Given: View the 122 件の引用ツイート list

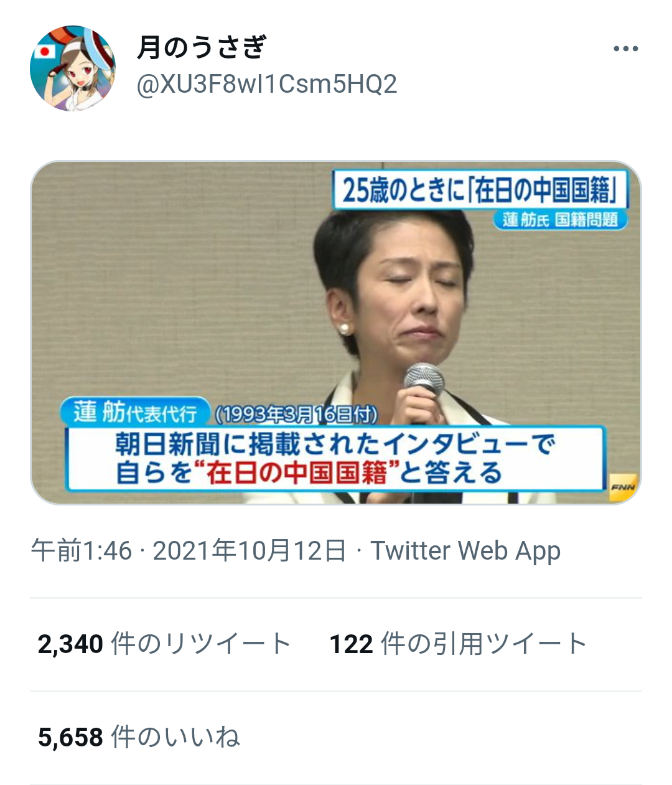Looking at the screenshot, I should (458, 644).
